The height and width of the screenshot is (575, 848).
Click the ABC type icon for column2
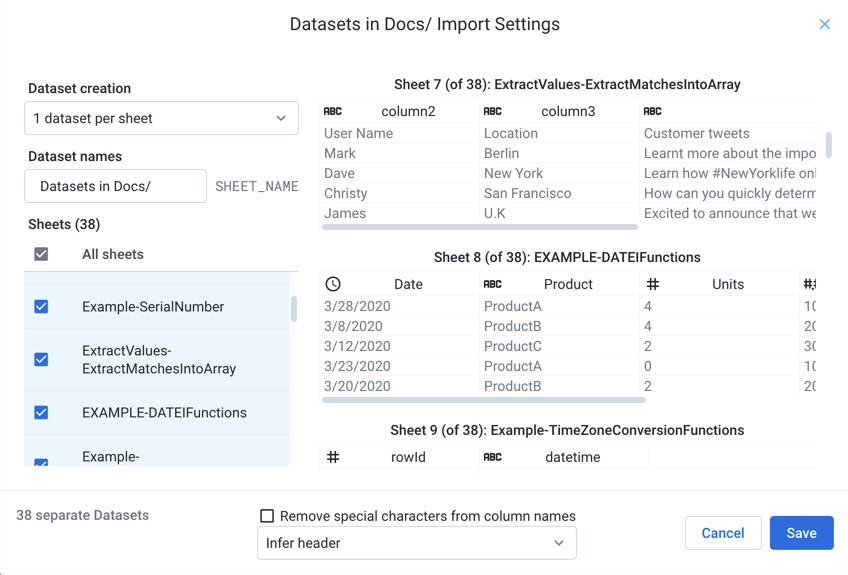(x=333, y=112)
